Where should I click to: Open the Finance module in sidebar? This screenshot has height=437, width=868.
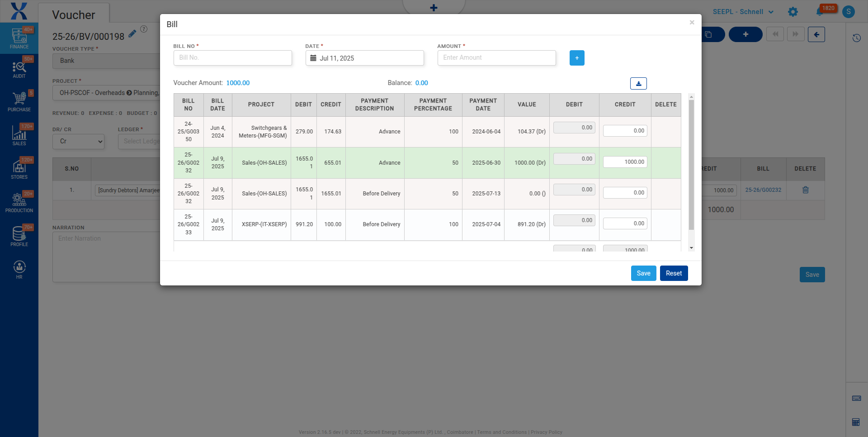(19, 38)
